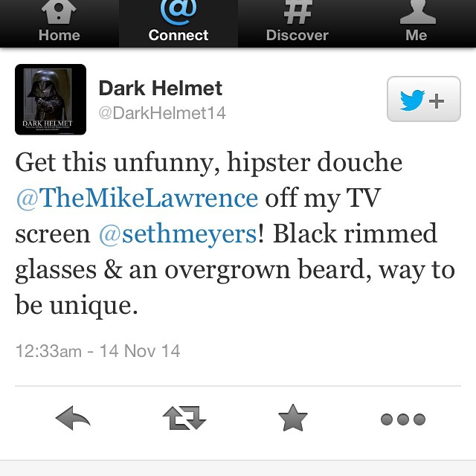476x476 pixels.
Task: Tap the hashtag icon
Action: tap(297, 12)
